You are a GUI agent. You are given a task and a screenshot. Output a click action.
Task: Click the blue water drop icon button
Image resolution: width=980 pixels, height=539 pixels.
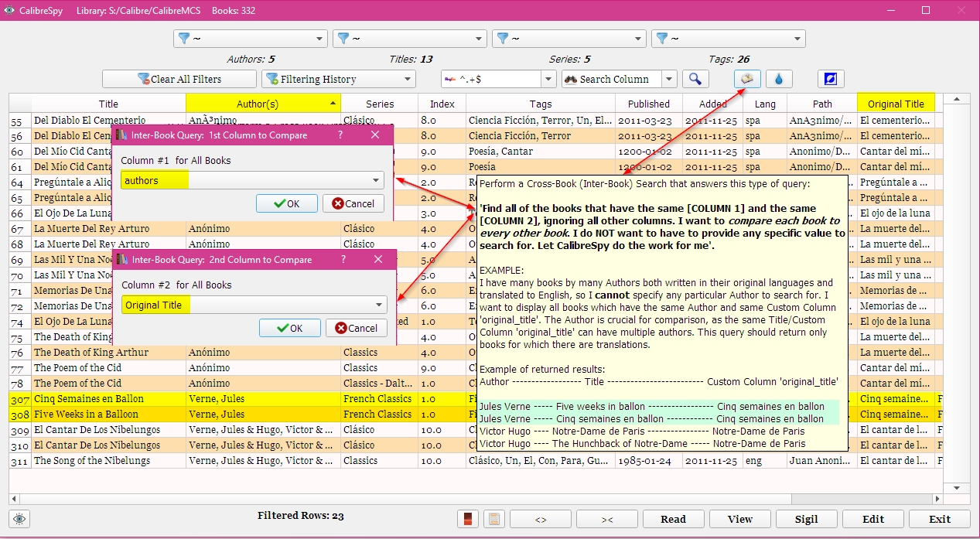point(779,79)
